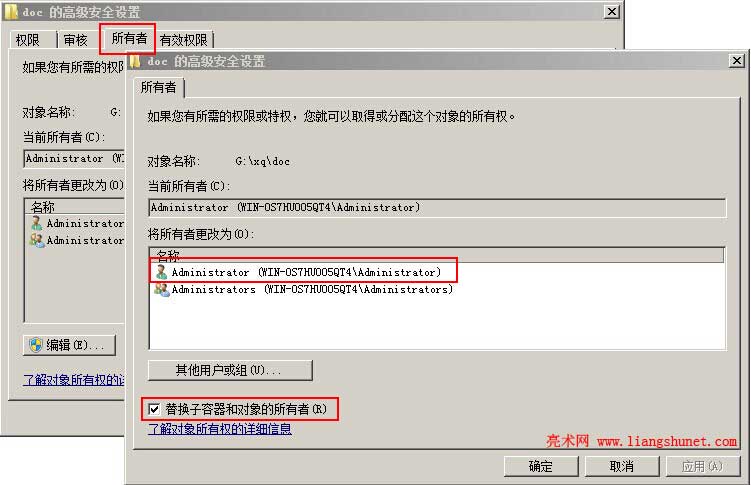
Task: Click the folder icon in the back dialog title bar
Action: (x=11, y=11)
